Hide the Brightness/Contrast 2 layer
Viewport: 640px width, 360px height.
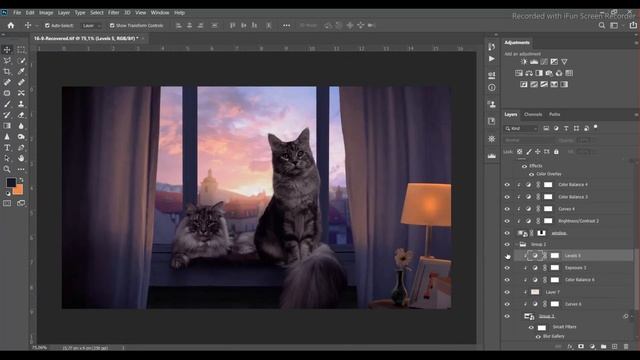507,221
